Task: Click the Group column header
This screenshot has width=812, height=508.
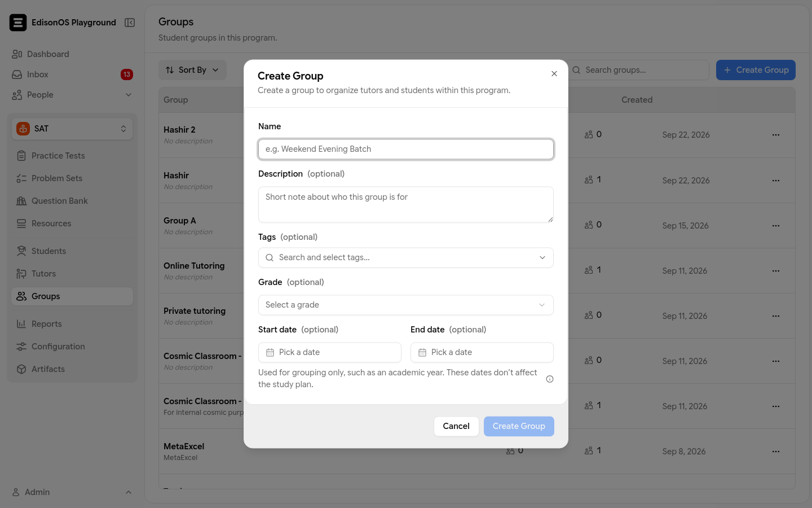Action: click(x=176, y=100)
